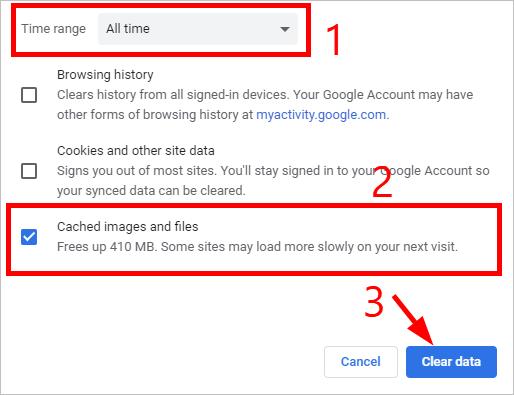The width and height of the screenshot is (514, 395).
Task: Check the Browsing history checkbox
Action: (x=29, y=95)
